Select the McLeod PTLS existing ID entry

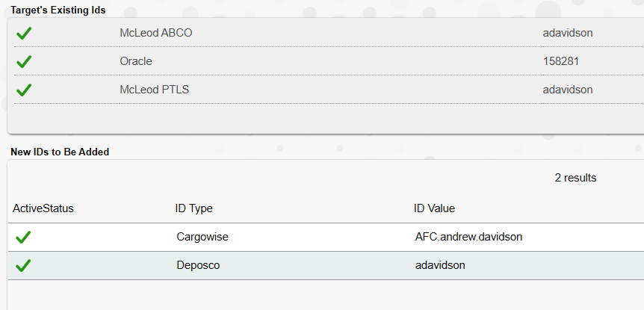pos(155,90)
